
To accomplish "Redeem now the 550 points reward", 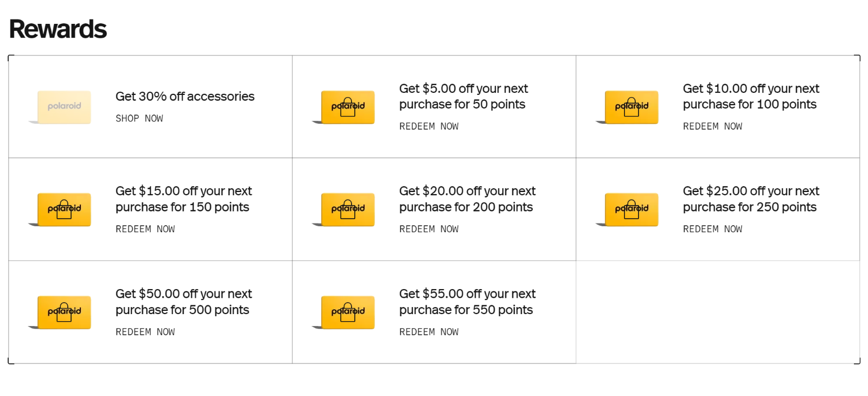I will pyautogui.click(x=429, y=331).
